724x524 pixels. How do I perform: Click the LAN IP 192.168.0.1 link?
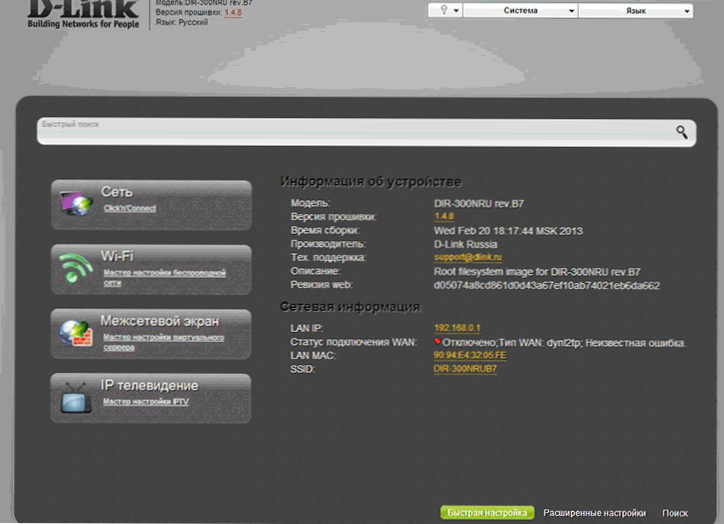pyautogui.click(x=457, y=328)
